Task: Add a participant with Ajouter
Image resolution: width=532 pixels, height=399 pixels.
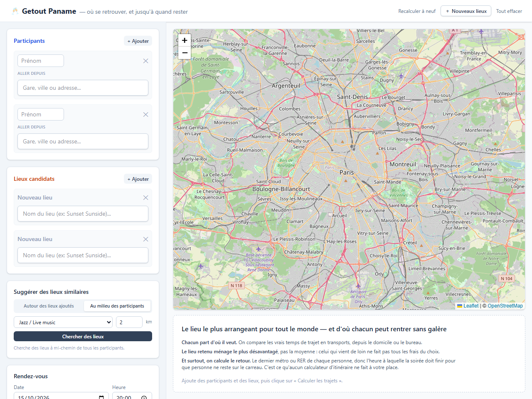Action: (138, 41)
